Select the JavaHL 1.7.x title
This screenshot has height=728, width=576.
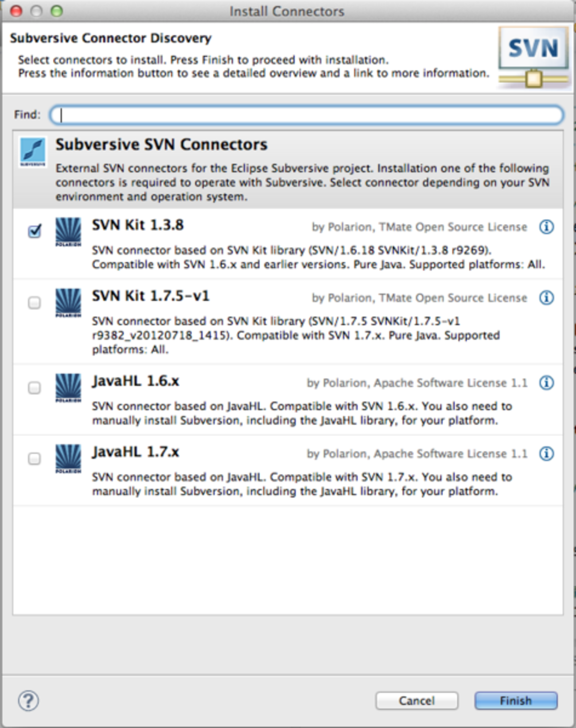tap(136, 452)
